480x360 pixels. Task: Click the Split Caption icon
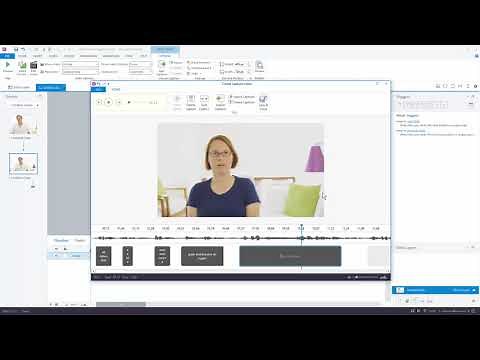[x=204, y=99]
